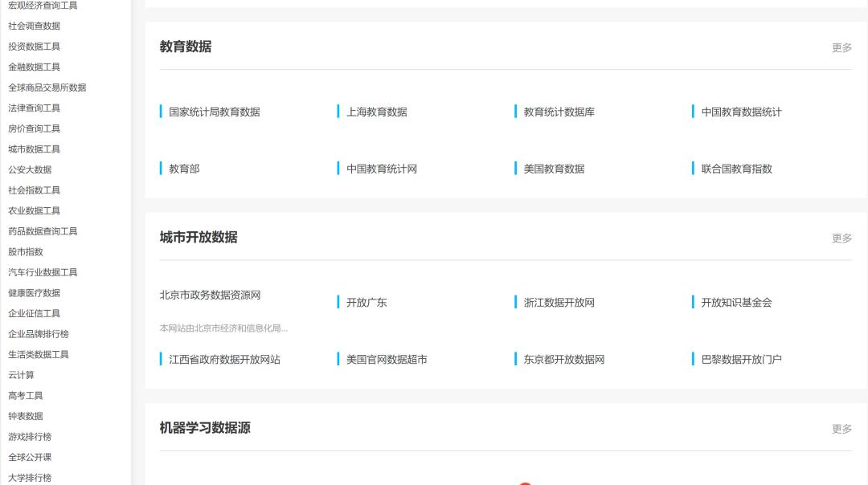The image size is (868, 485).
Task: Open 东京都开放数据网
Action: coord(562,359)
